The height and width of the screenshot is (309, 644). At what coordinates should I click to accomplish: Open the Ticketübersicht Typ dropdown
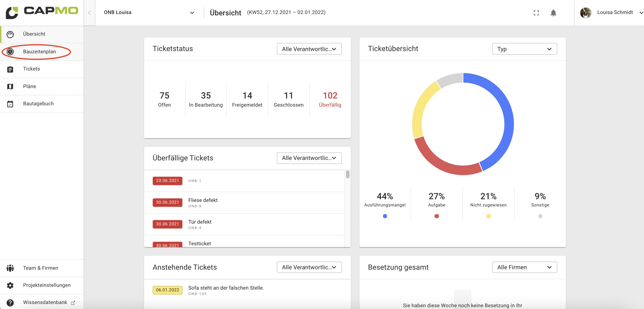[524, 49]
